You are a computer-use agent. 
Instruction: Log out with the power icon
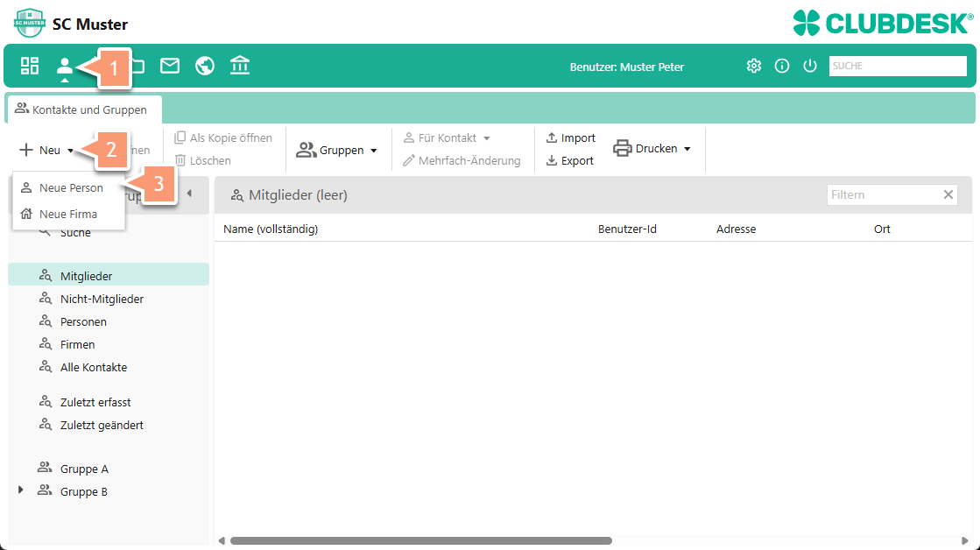click(x=810, y=66)
